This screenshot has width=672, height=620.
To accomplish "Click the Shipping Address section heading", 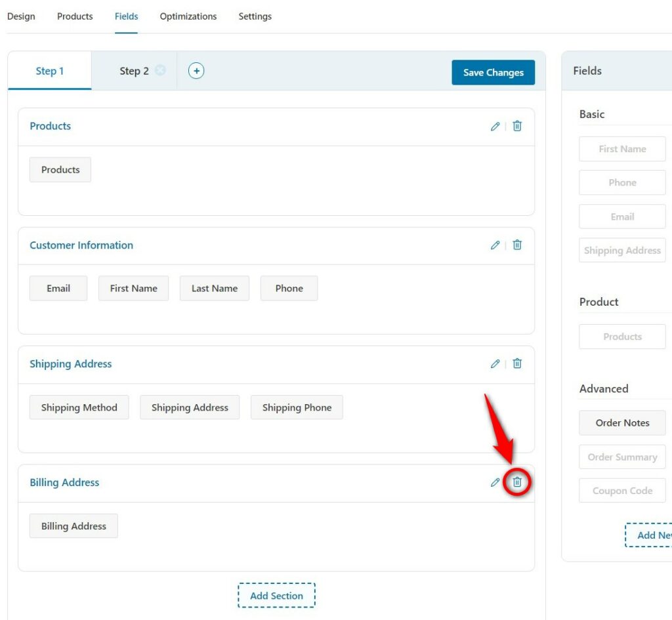I will point(71,363).
